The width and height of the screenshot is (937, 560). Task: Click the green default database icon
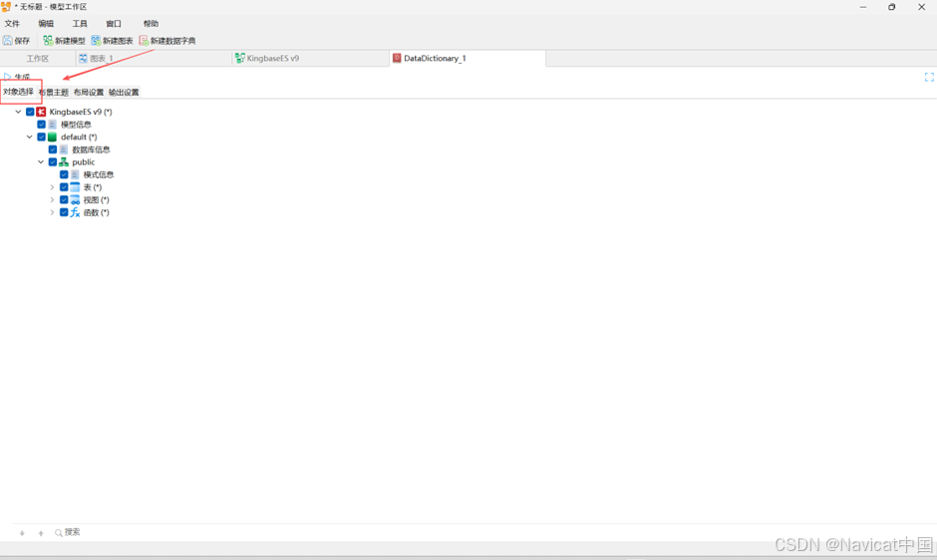(x=53, y=137)
